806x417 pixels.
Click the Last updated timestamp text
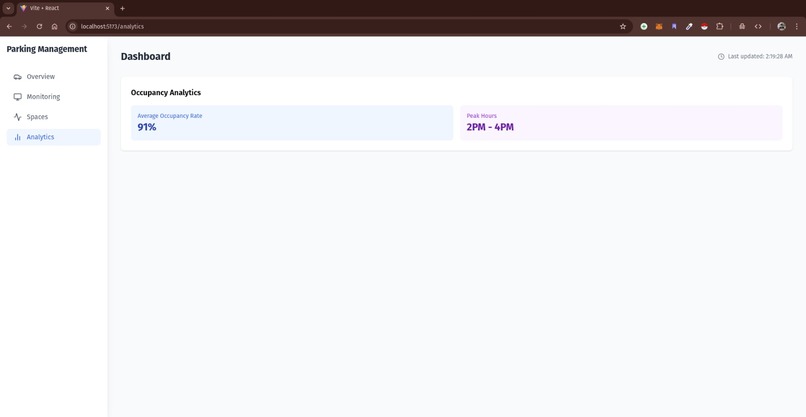click(760, 57)
